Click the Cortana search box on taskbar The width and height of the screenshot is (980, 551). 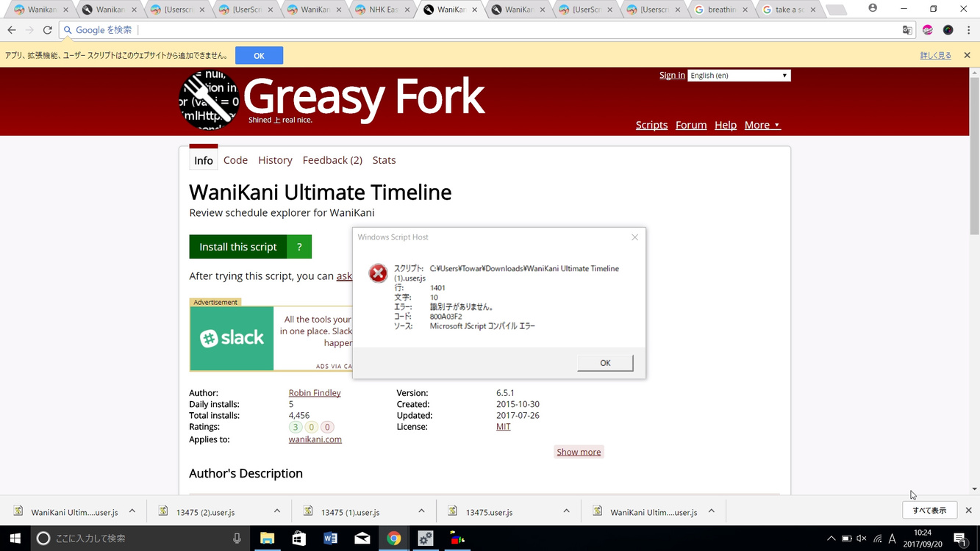click(140, 539)
